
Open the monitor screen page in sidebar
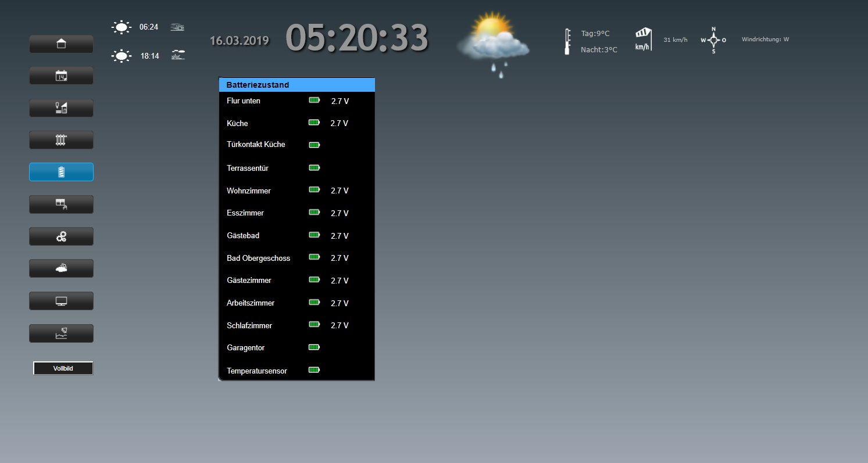pyautogui.click(x=61, y=301)
